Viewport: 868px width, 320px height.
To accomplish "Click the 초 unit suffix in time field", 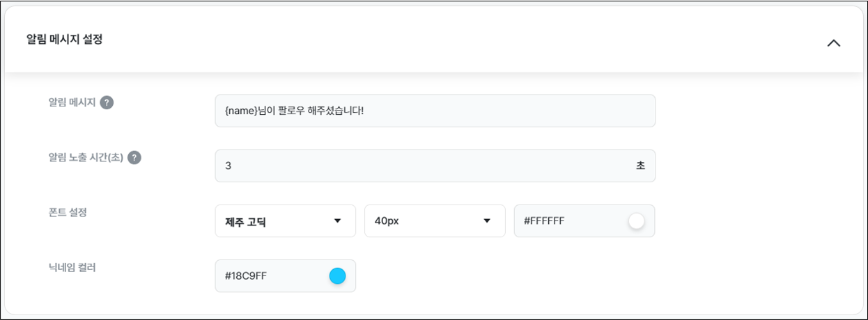I will click(x=640, y=166).
